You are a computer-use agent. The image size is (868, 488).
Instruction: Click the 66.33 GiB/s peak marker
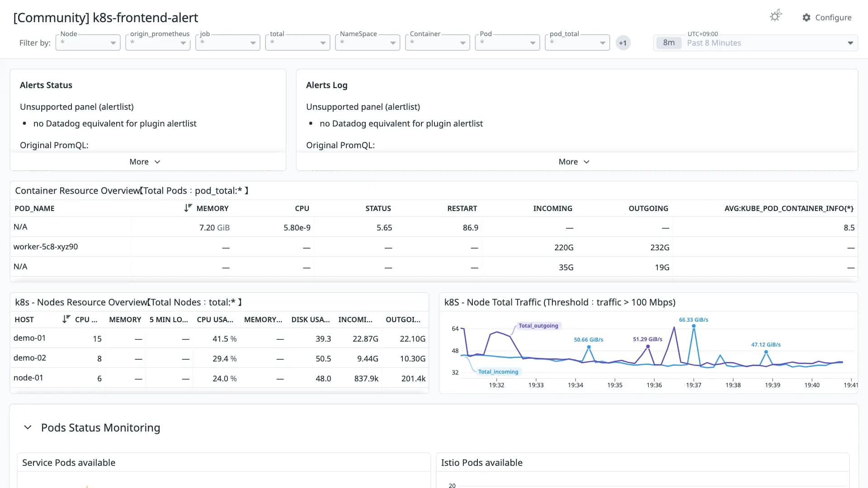point(693,326)
